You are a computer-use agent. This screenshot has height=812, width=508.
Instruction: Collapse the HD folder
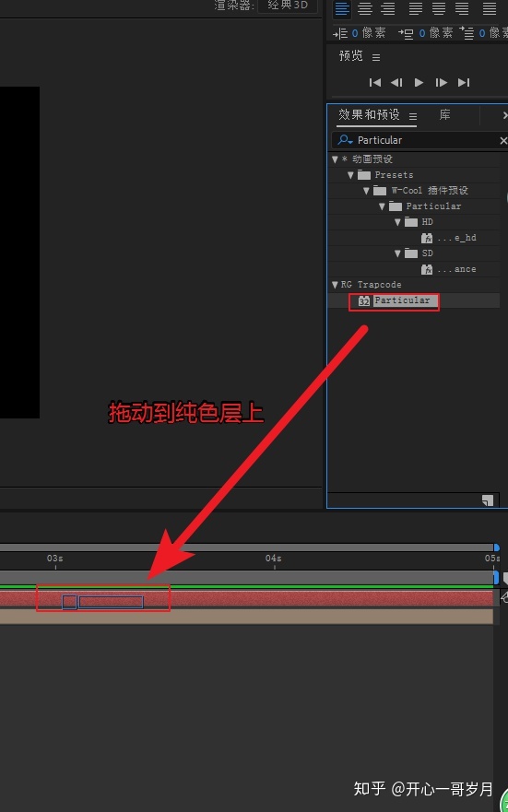pos(397,222)
